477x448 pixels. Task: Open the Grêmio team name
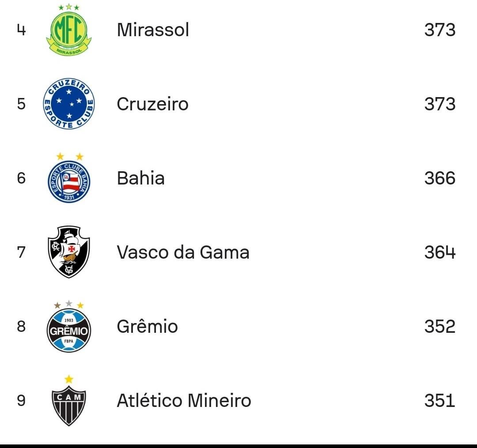147,327
